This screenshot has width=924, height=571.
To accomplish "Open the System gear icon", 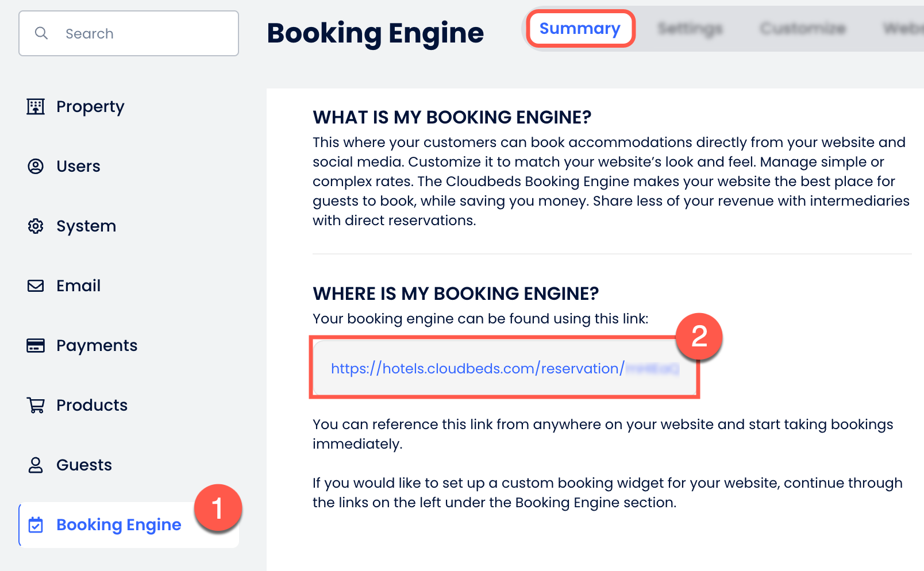I will (36, 226).
